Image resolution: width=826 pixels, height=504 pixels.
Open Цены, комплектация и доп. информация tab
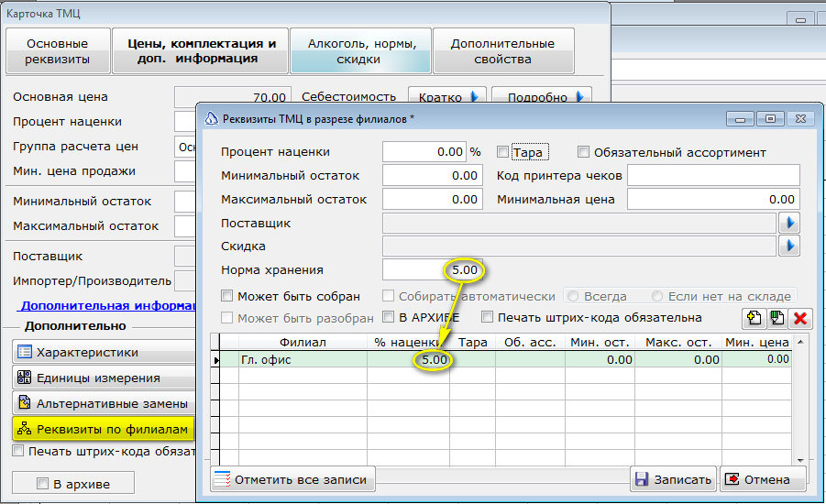tap(200, 51)
